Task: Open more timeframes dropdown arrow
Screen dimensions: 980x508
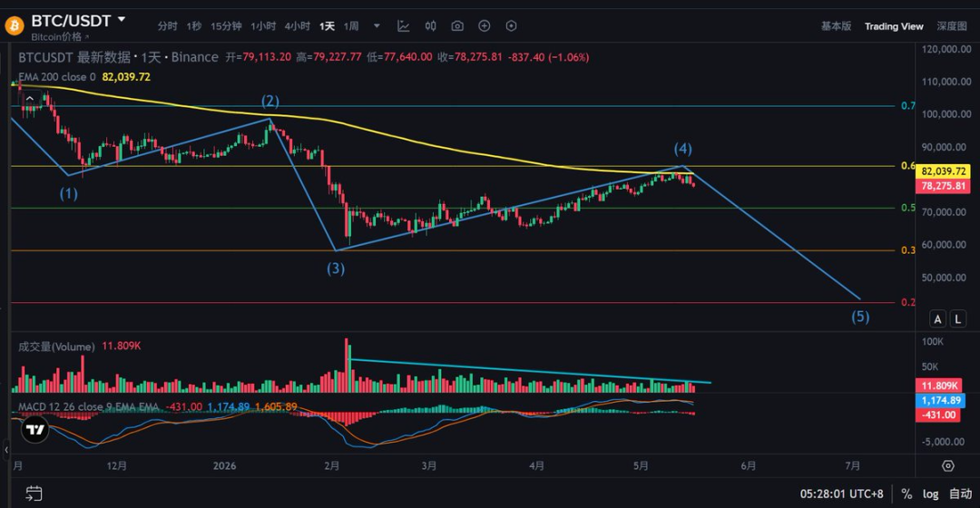Action: (x=377, y=26)
